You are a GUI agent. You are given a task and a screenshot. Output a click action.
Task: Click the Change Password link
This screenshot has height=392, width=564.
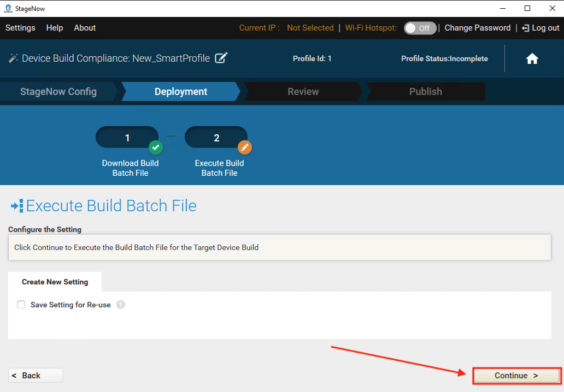pos(477,28)
